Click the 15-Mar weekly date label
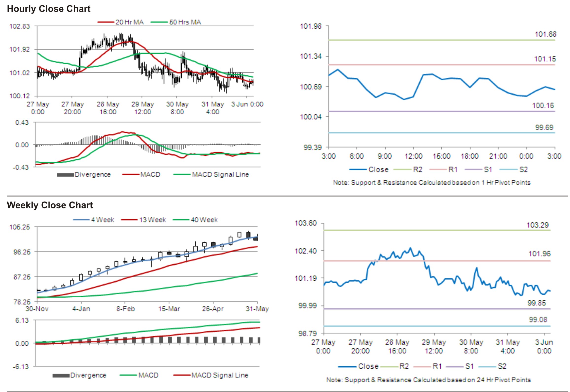This screenshot has width=570, height=392. point(169,309)
